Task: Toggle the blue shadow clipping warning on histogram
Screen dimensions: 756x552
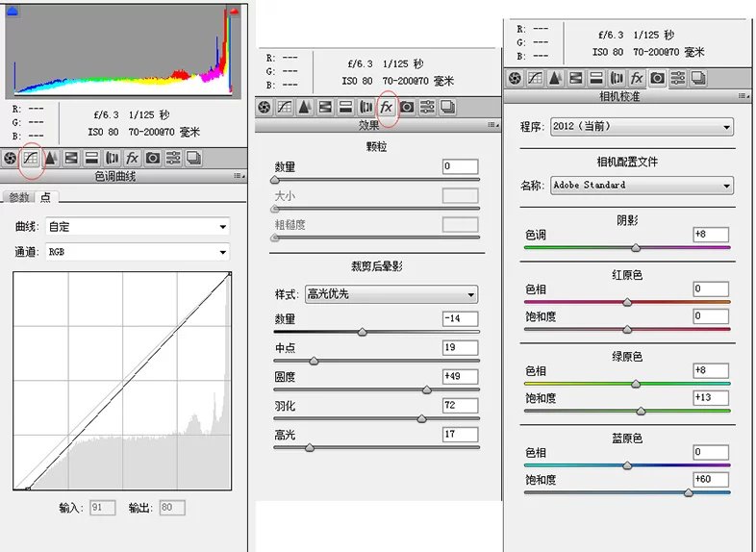Action: pyautogui.click(x=13, y=12)
